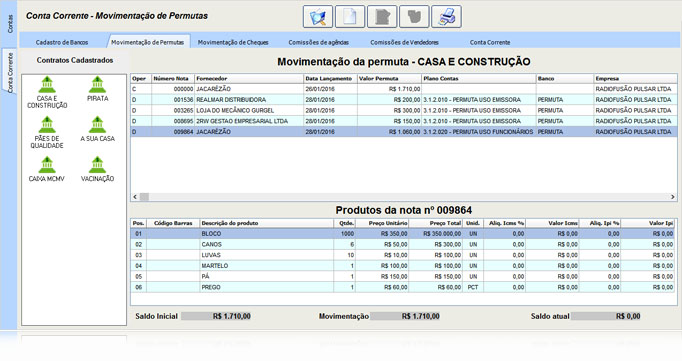Image resolution: width=682 pixels, height=361 pixels.
Task: Switch to Movimentação de Permutas tab
Action: pos(147,42)
